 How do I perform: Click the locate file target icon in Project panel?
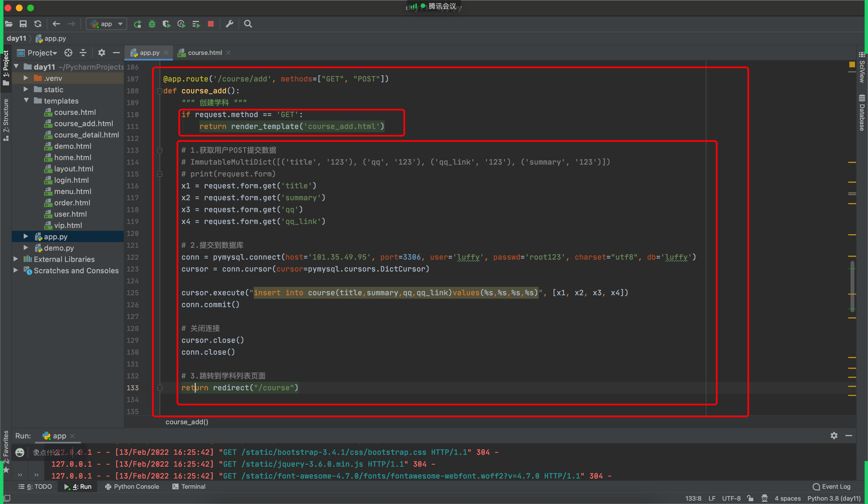[68, 53]
